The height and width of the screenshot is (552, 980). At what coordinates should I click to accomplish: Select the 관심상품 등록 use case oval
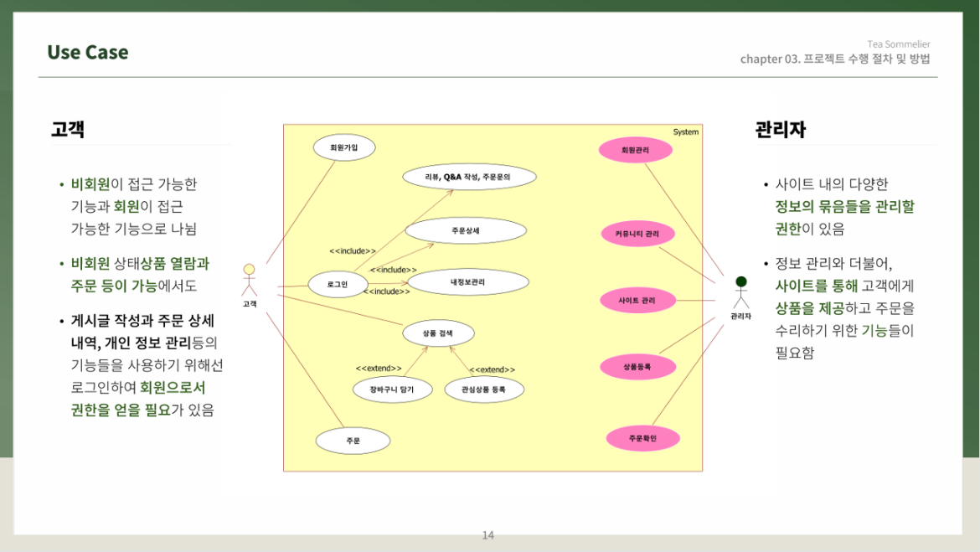484,389
